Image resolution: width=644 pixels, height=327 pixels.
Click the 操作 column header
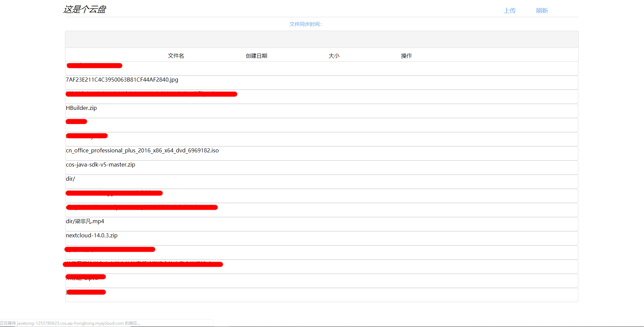[x=406, y=56]
